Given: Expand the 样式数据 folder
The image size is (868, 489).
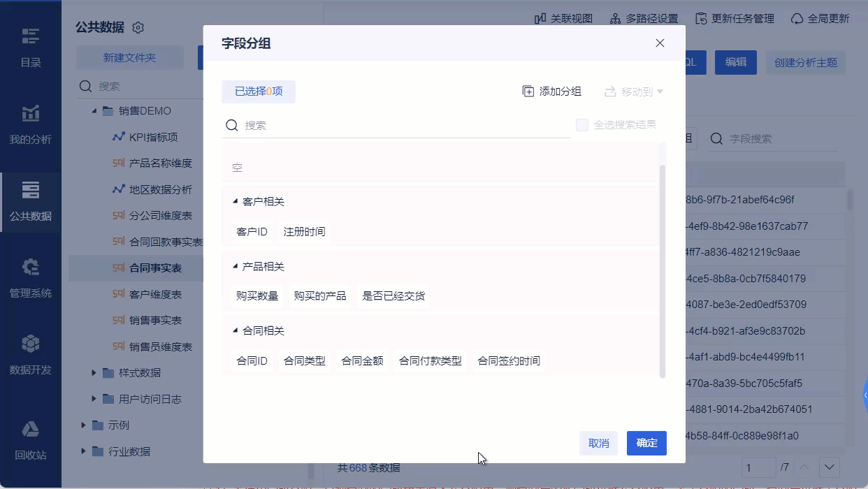Looking at the screenshot, I should pos(94,373).
